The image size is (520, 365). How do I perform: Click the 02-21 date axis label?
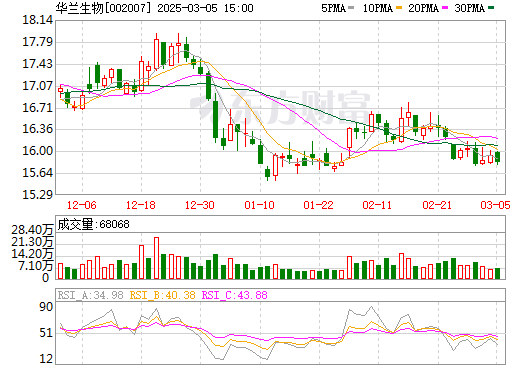(x=437, y=205)
